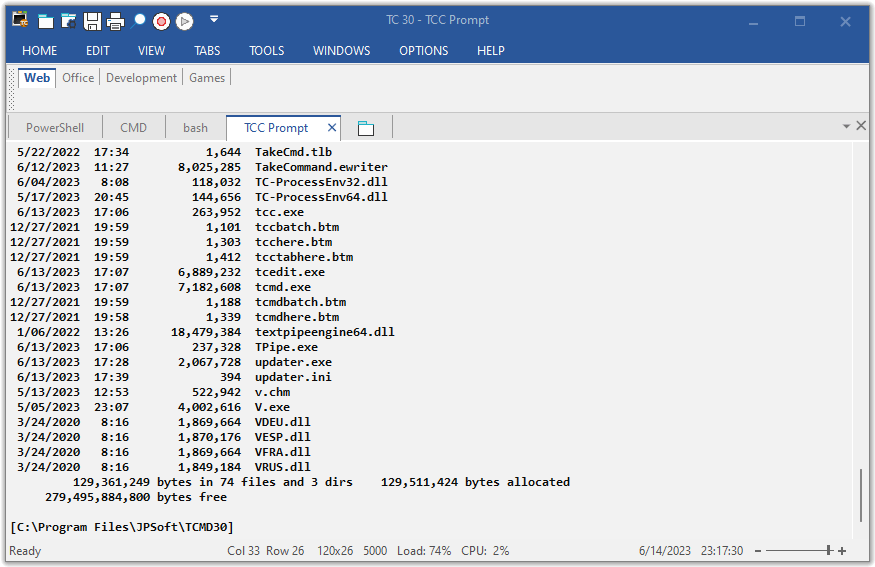
Task: Switch to the bash tab
Action: click(x=195, y=128)
